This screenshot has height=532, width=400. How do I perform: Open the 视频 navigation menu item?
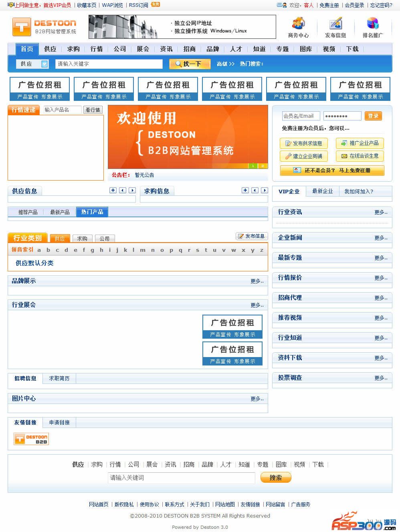pyautogui.click(x=329, y=49)
